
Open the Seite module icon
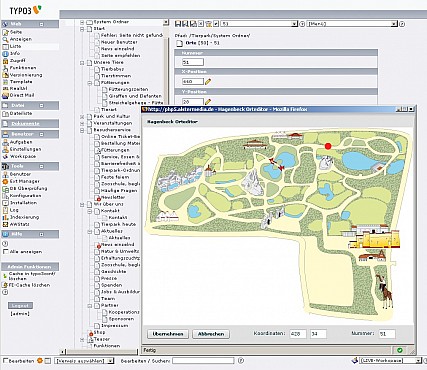5,32
